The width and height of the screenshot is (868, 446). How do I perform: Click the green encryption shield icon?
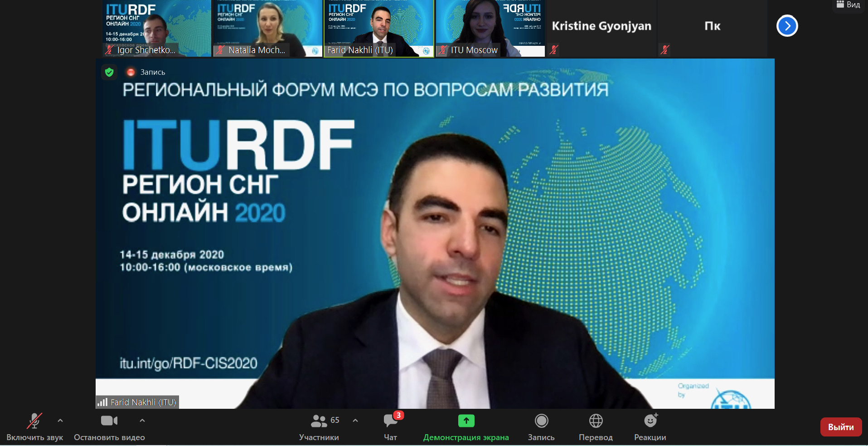click(109, 72)
